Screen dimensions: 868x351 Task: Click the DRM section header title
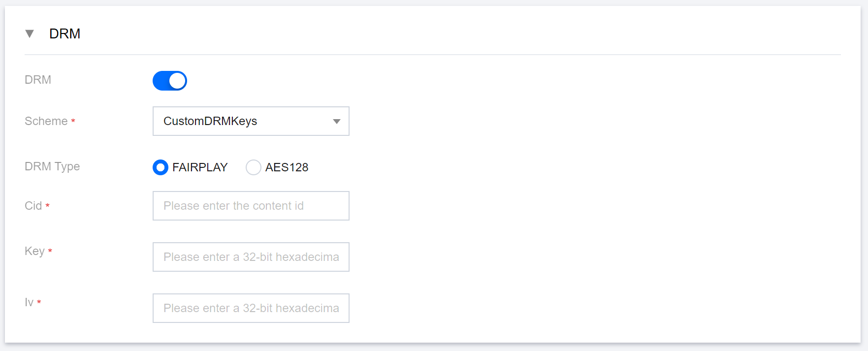click(x=64, y=33)
